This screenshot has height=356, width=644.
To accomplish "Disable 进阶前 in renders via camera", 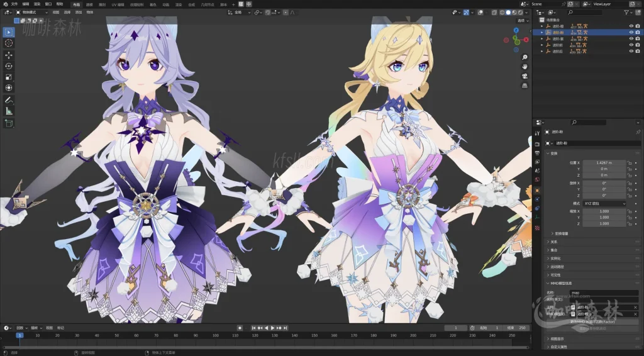I will tap(638, 45).
